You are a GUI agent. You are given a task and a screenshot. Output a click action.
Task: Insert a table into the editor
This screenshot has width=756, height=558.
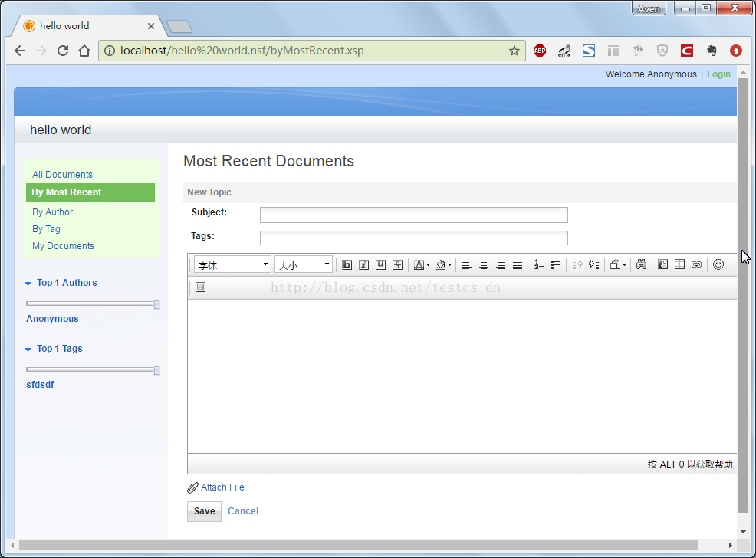(x=680, y=264)
